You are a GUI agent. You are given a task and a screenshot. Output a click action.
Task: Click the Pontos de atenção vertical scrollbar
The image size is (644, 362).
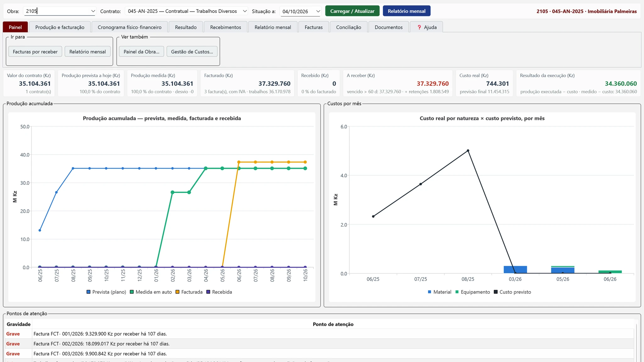pos(636,343)
